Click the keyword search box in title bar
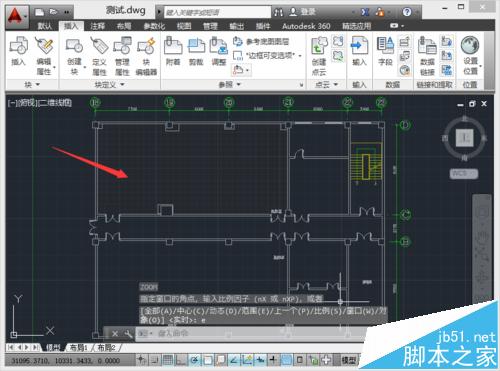The image size is (500, 371). pyautogui.click(x=218, y=13)
